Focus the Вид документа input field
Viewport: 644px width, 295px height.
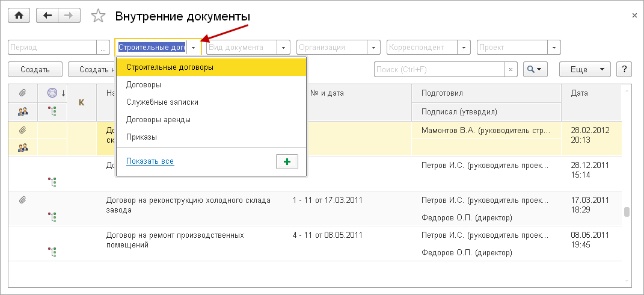pyautogui.click(x=242, y=48)
